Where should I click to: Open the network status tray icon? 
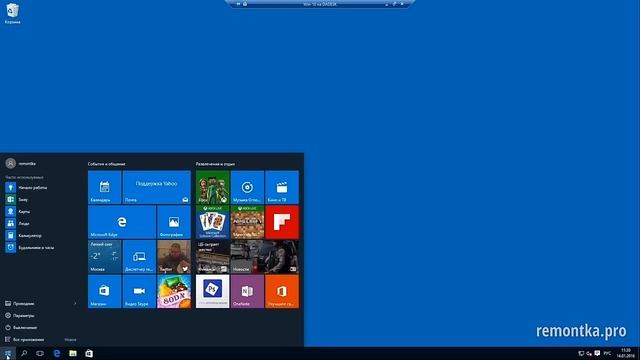point(581,353)
